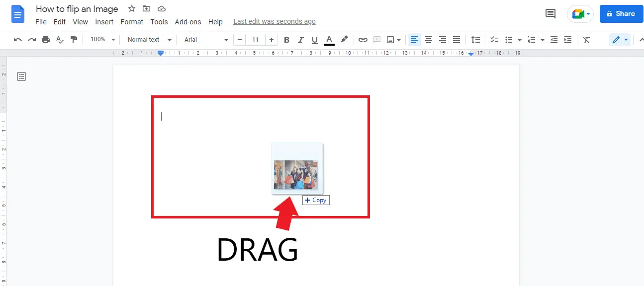Clear text formatting
644x286 pixels.
pos(586,39)
